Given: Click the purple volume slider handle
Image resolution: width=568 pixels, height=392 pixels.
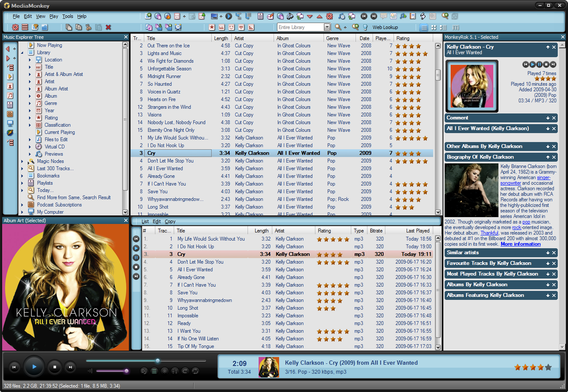Looking at the screenshot, I should (x=126, y=371).
